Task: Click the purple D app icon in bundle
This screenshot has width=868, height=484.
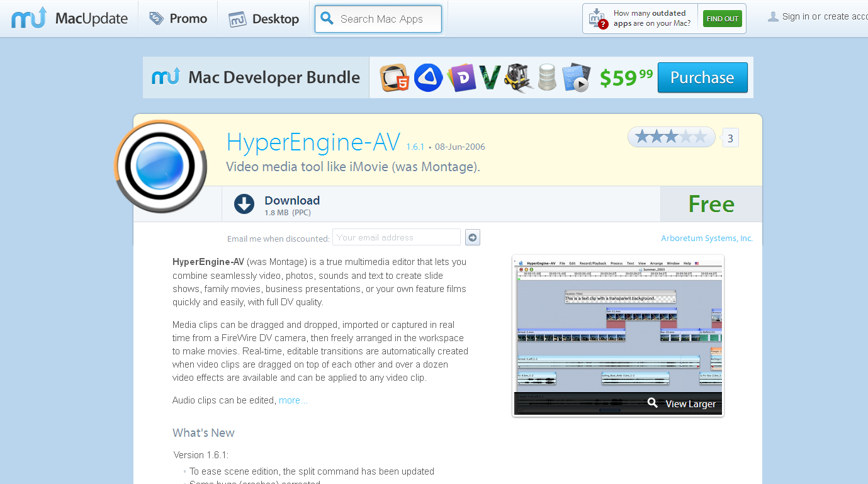Action: tap(462, 78)
